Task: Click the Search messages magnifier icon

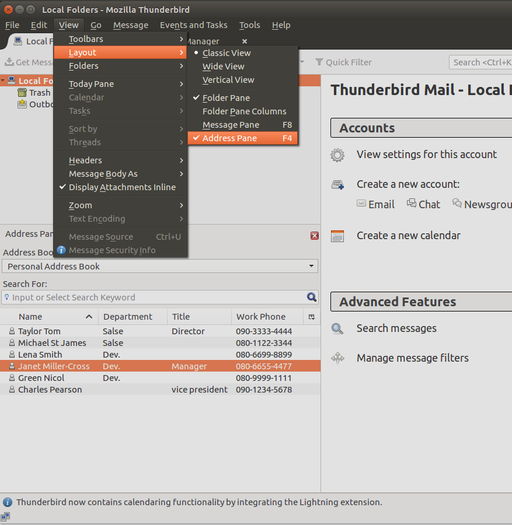Action: tap(337, 328)
